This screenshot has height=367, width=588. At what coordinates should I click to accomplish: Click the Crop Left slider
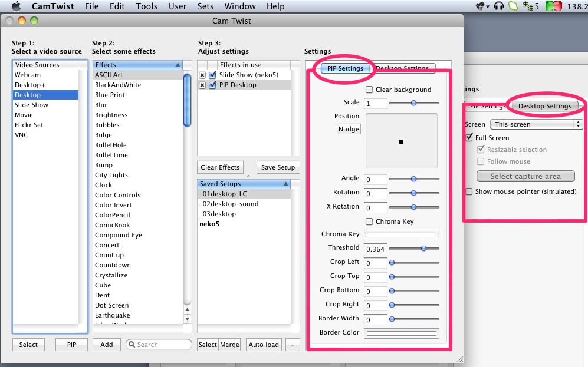413,263
